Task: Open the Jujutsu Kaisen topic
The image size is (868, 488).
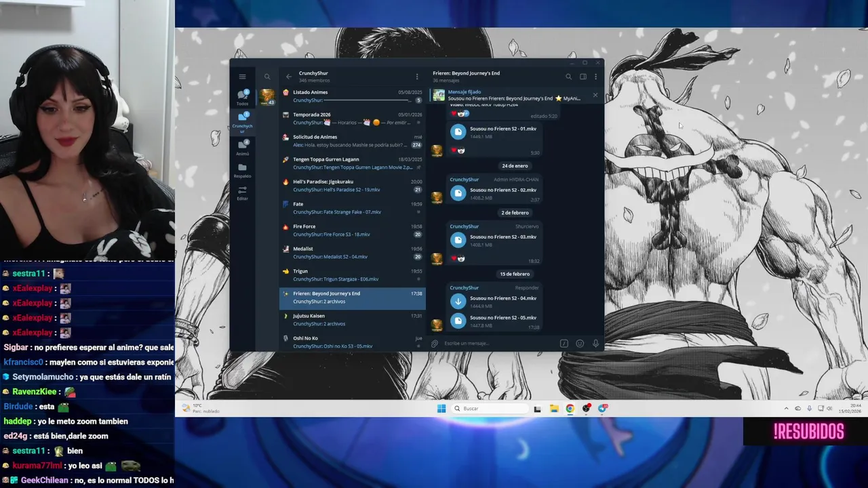Action: click(x=353, y=320)
